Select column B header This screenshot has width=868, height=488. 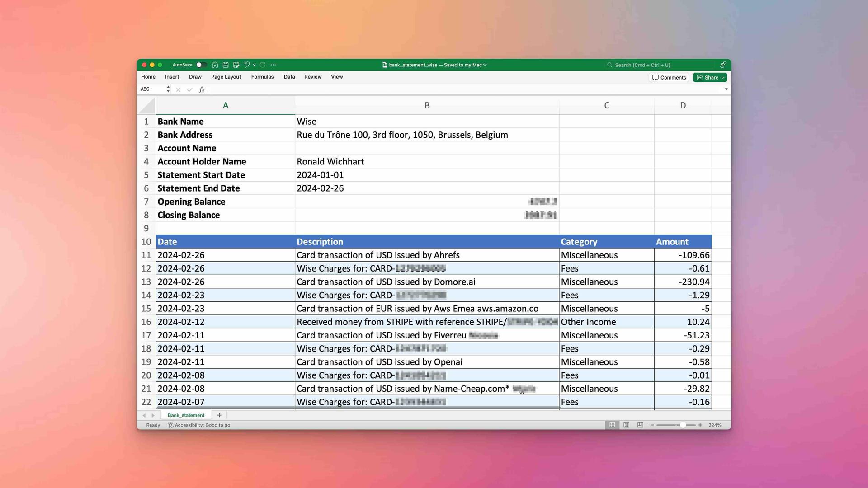pyautogui.click(x=427, y=106)
